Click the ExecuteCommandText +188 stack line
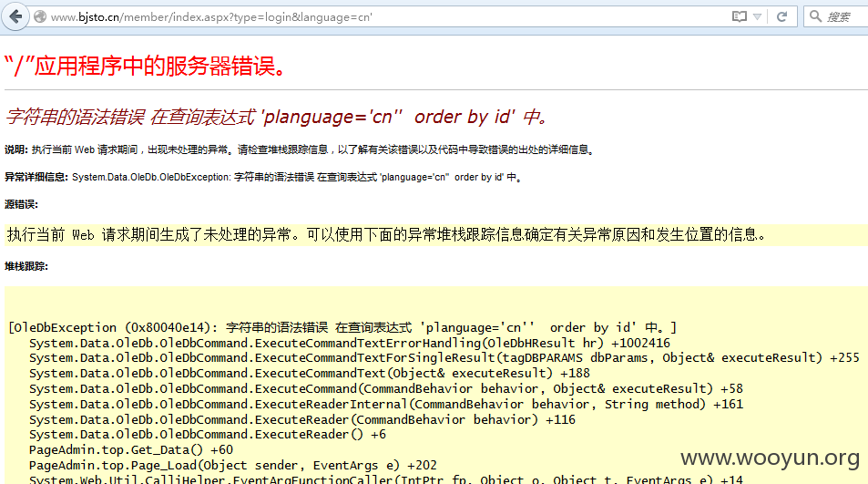The height and width of the screenshot is (484, 868). point(310,374)
